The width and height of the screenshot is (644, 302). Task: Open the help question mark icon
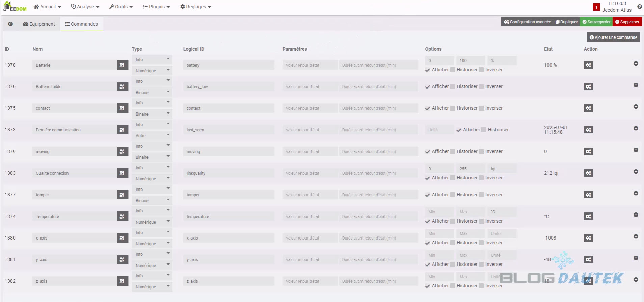pos(639,7)
